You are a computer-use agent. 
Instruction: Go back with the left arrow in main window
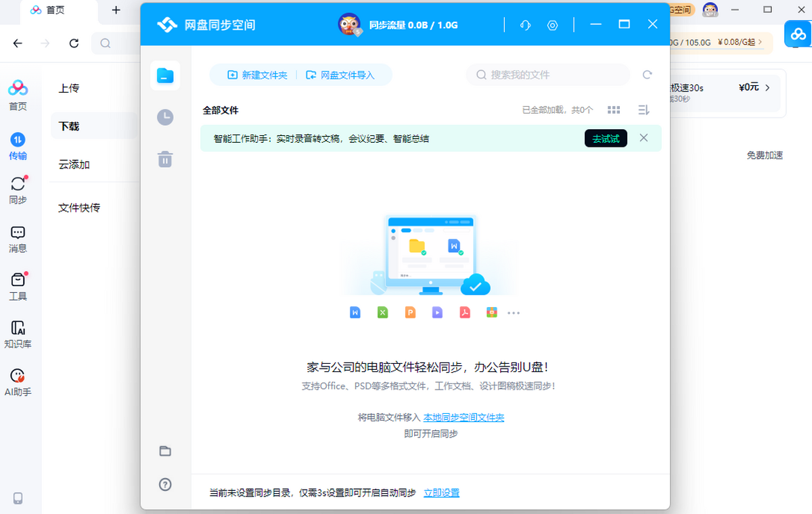click(x=18, y=43)
